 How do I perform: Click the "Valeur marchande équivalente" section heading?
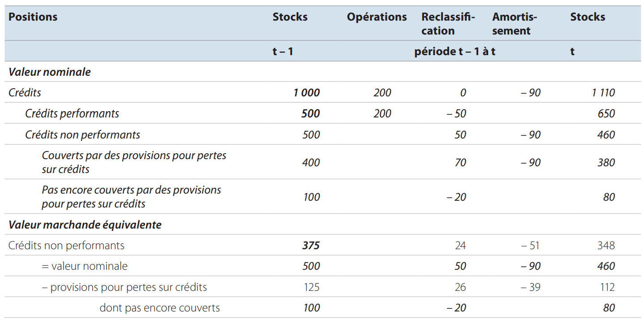[x=85, y=225]
